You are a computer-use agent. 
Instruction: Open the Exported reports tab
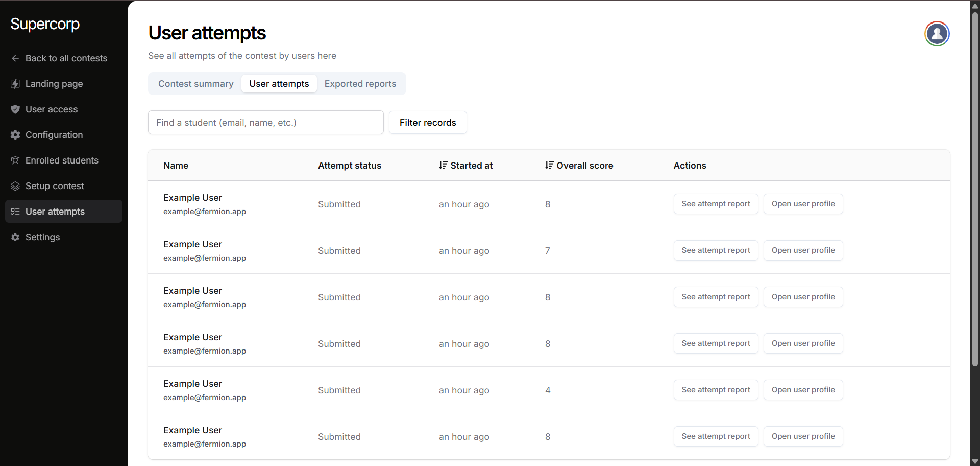click(360, 84)
